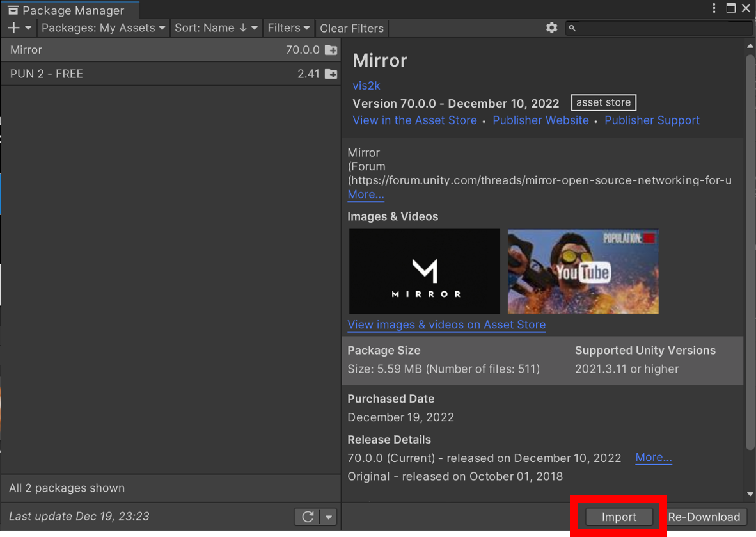
Task: Open the Publisher Website link
Action: (x=540, y=120)
